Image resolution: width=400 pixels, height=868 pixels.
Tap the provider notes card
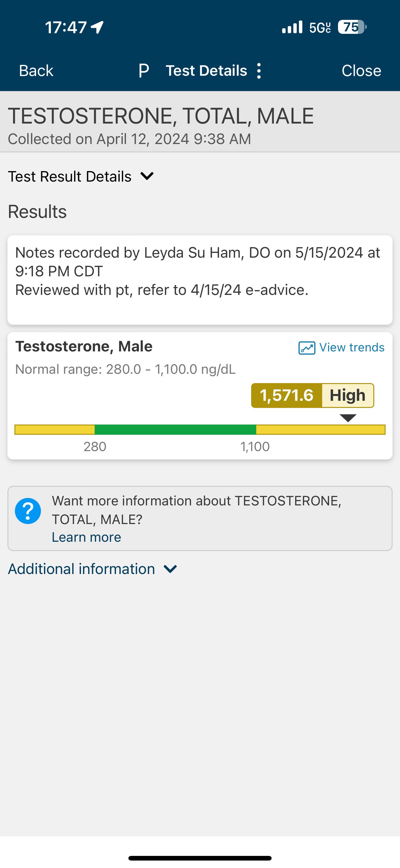[200, 280]
